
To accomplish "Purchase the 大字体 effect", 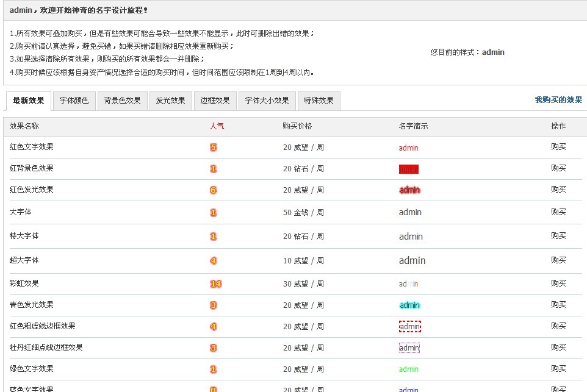I will (558, 212).
